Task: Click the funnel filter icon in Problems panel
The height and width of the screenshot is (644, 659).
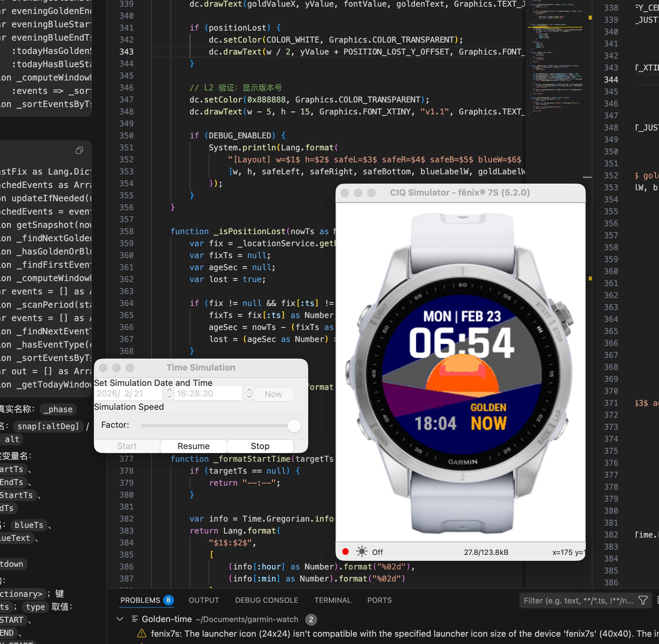Action: pos(642,600)
